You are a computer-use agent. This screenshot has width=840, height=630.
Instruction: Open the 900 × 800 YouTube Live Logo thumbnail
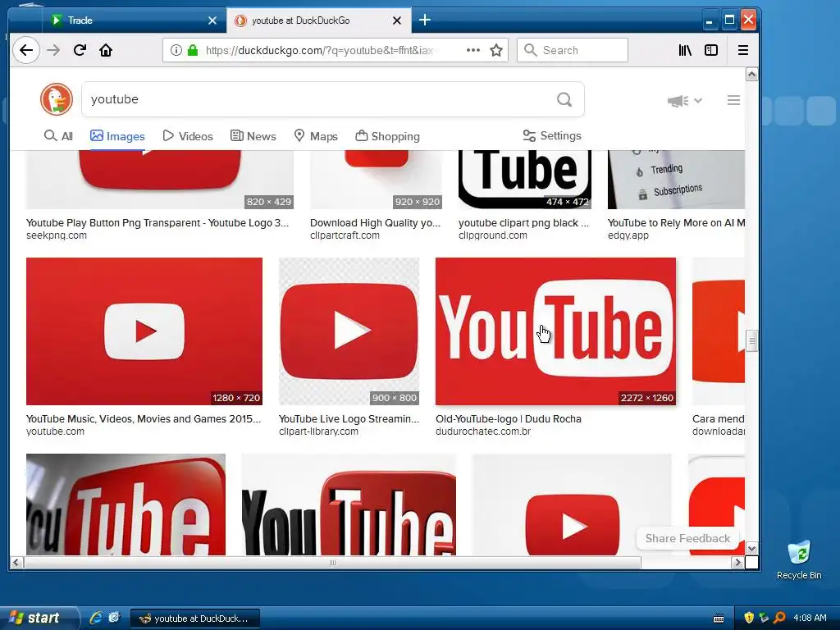point(349,331)
